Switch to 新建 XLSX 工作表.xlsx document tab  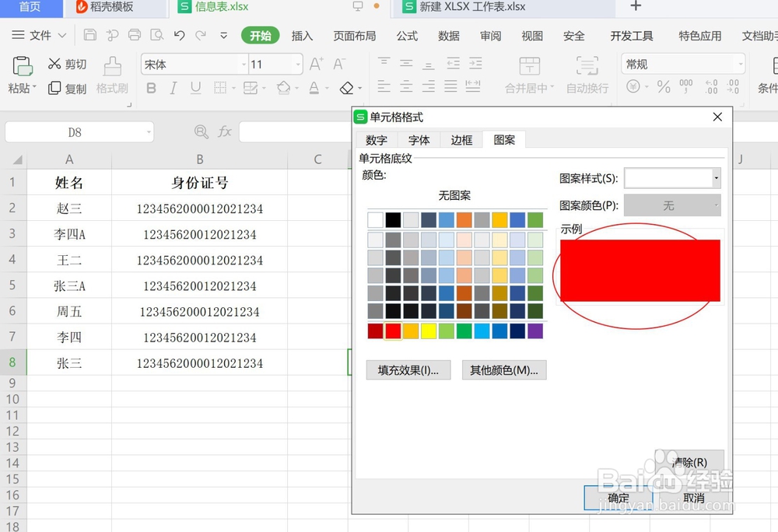tap(503, 7)
